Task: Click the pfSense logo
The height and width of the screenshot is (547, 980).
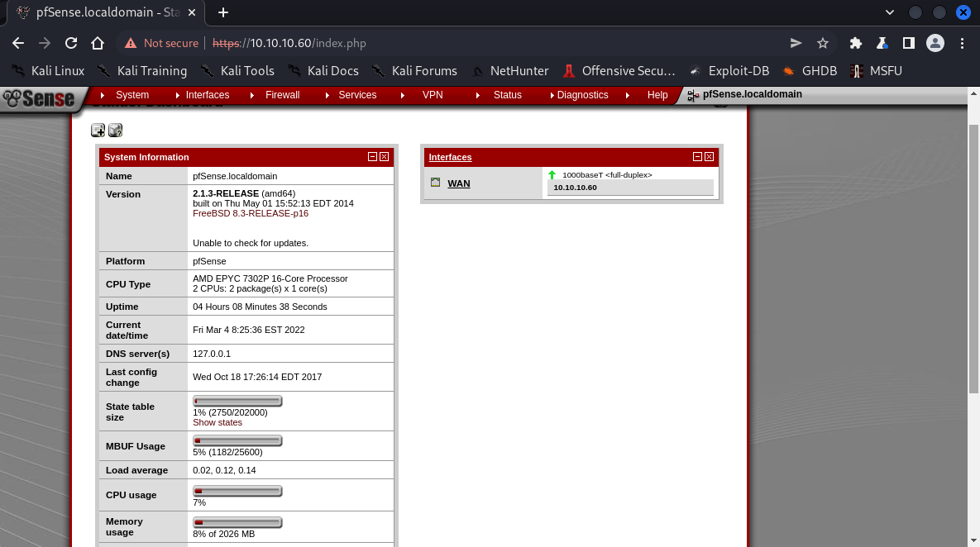Action: [39, 98]
